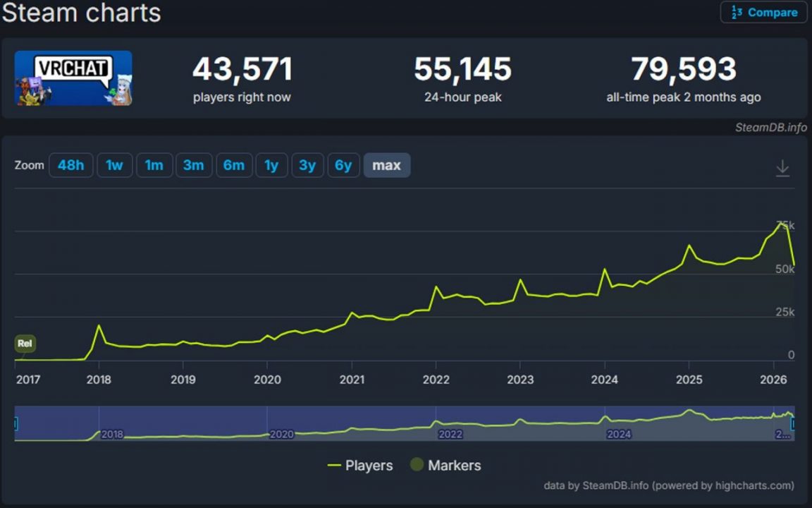Click the green Markers dot icon
The height and width of the screenshot is (508, 812).
tap(417, 466)
